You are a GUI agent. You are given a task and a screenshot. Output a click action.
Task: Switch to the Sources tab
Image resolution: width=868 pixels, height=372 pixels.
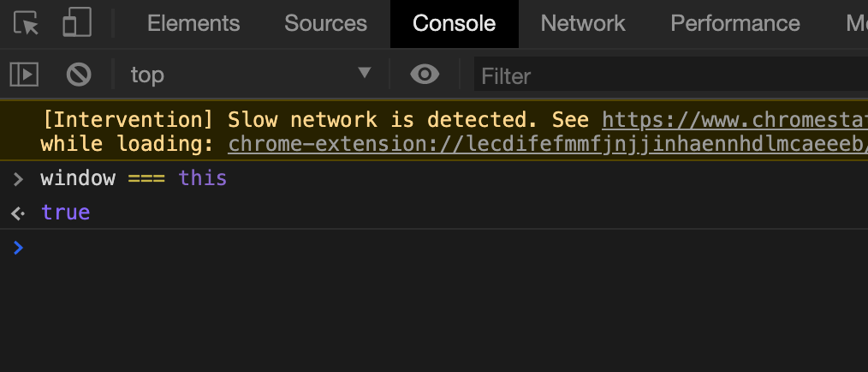click(325, 24)
